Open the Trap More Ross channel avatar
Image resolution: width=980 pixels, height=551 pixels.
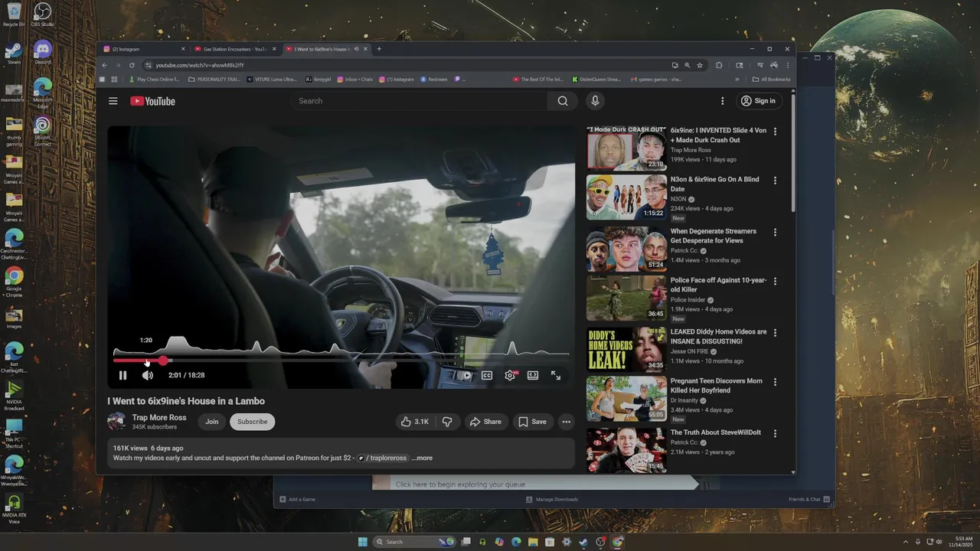116,422
